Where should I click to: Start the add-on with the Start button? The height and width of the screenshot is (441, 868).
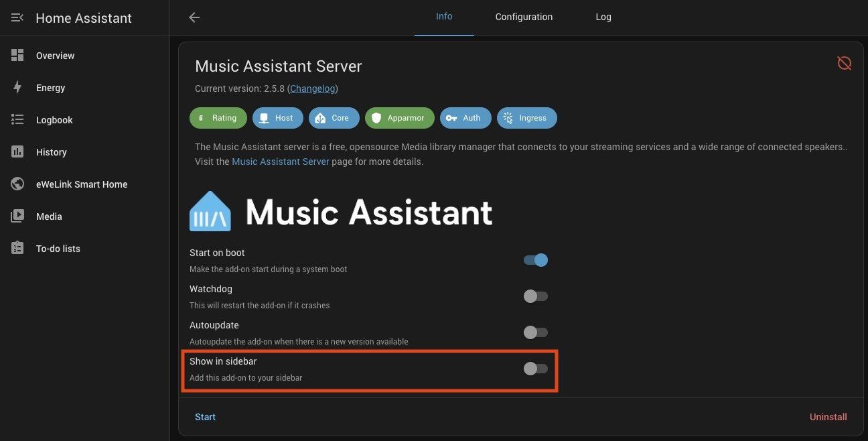click(x=205, y=417)
